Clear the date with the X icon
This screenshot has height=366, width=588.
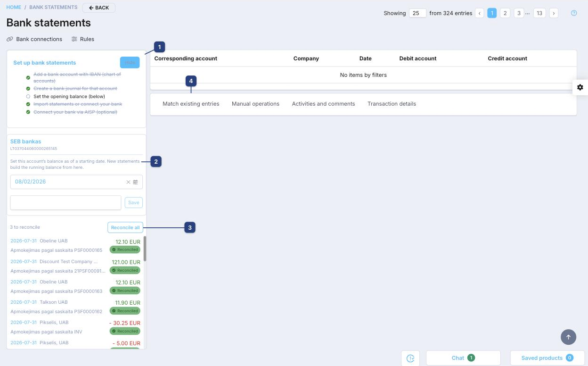(128, 182)
